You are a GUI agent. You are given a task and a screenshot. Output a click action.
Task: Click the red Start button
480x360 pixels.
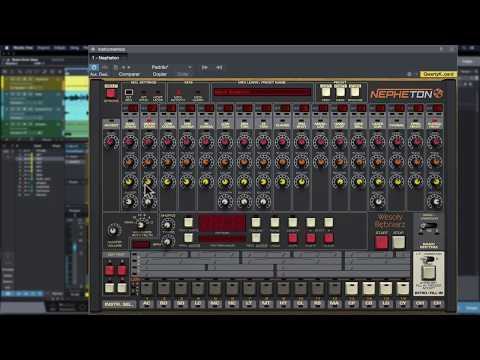(x=382, y=242)
